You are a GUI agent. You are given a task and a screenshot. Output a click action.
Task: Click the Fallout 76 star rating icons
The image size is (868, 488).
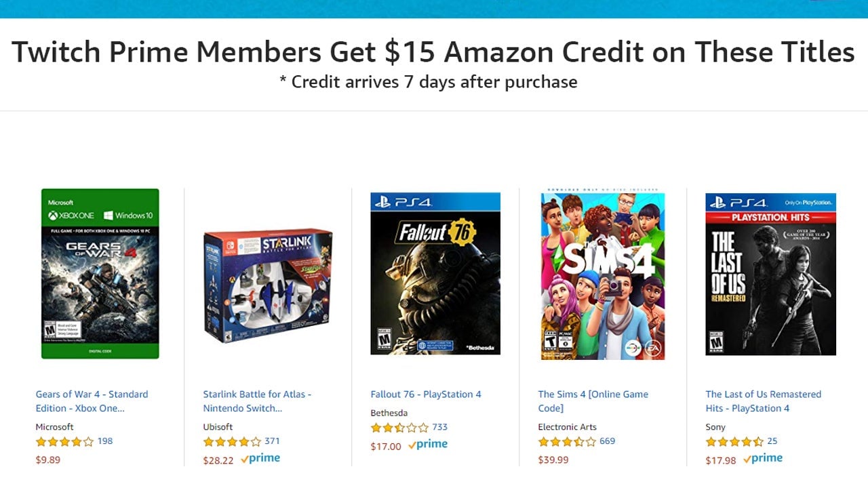point(399,428)
